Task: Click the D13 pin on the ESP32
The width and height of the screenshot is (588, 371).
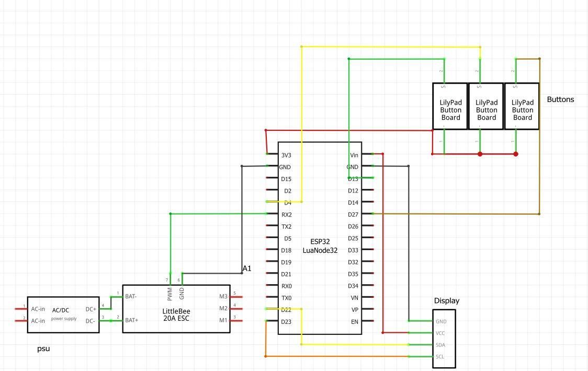Action: [x=367, y=178]
